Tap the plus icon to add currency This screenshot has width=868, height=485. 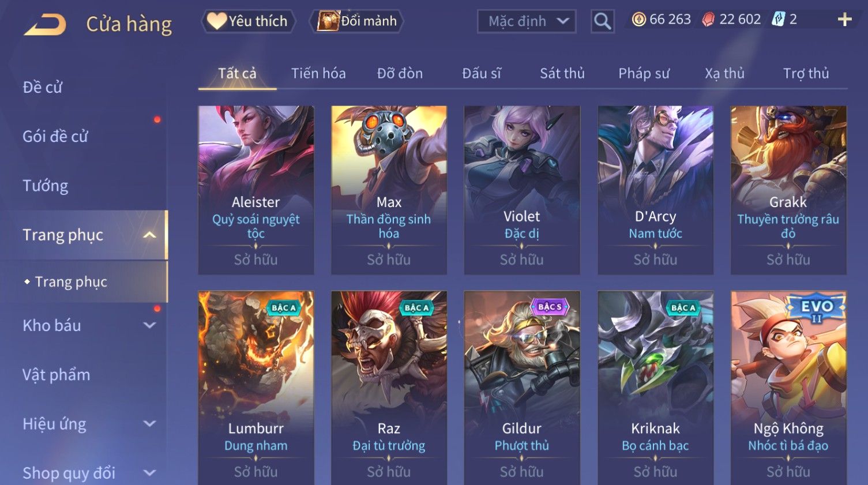click(844, 20)
